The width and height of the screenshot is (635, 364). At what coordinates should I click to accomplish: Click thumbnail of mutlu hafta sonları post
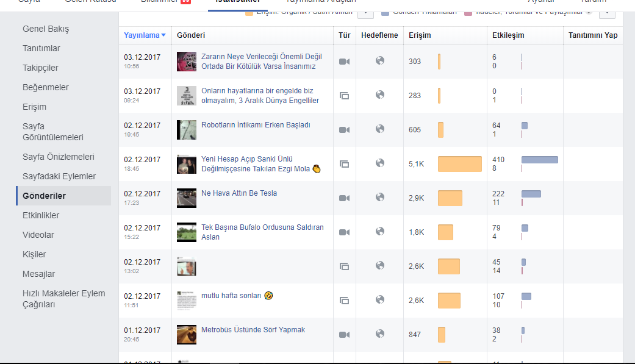point(187,301)
